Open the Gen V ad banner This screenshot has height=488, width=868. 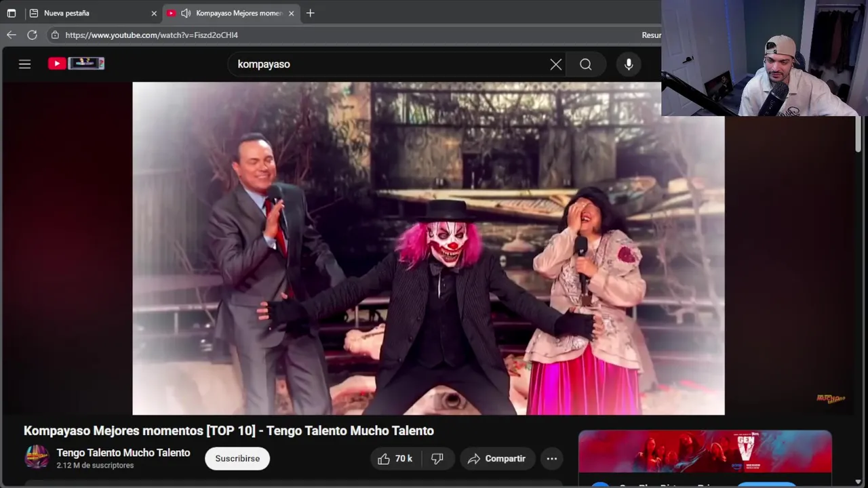tap(705, 451)
